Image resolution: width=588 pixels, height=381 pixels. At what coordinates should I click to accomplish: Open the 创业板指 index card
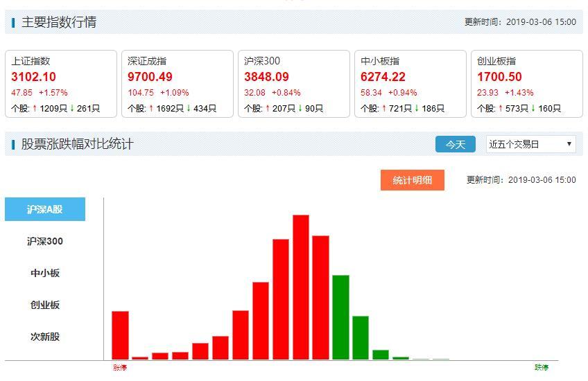(x=527, y=83)
